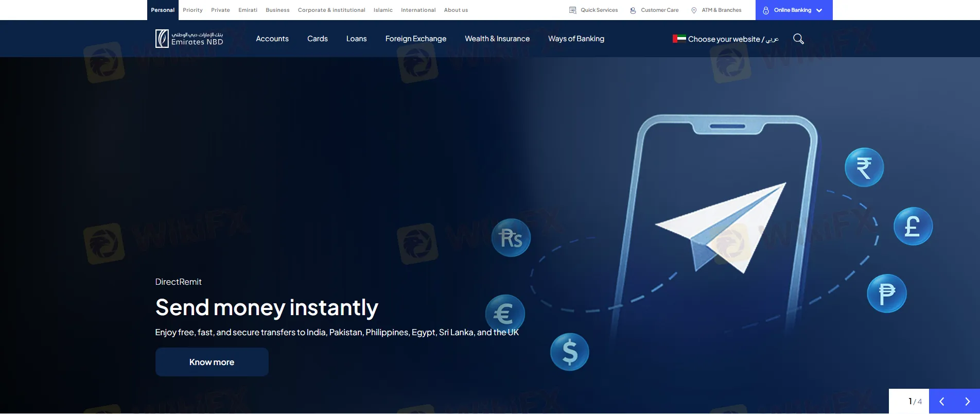Open the About us link

pyautogui.click(x=456, y=10)
